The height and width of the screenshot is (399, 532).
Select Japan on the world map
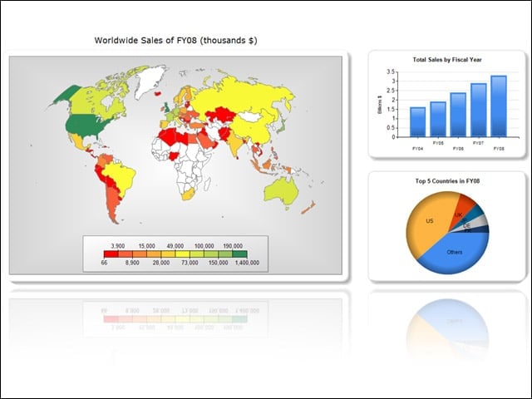(283, 126)
